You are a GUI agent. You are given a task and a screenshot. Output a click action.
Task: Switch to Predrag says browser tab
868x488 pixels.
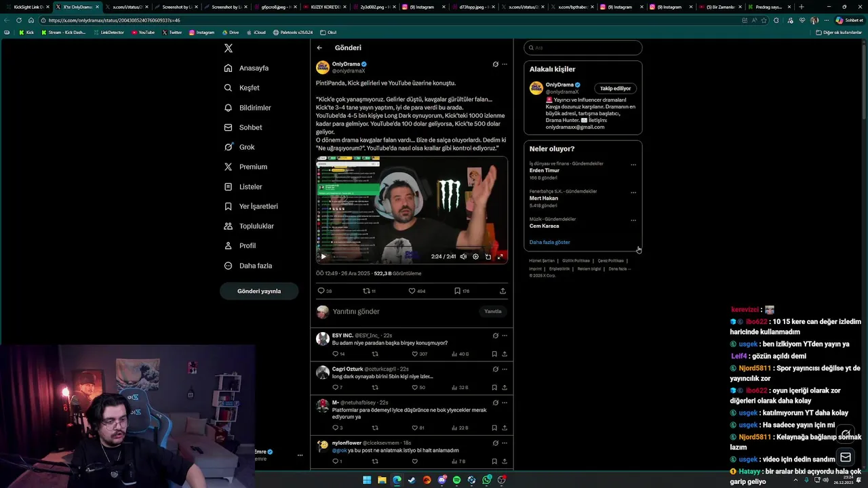coord(768,7)
